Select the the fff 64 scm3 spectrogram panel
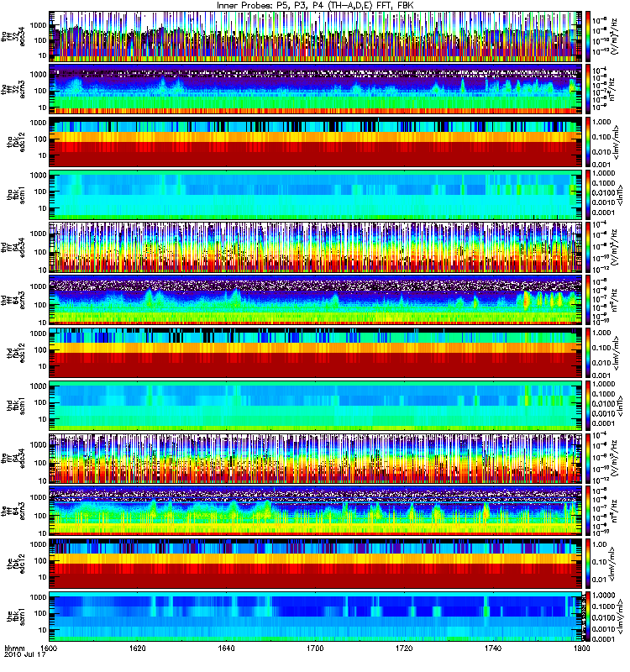This screenshot has height=672, width=630. click(316, 511)
